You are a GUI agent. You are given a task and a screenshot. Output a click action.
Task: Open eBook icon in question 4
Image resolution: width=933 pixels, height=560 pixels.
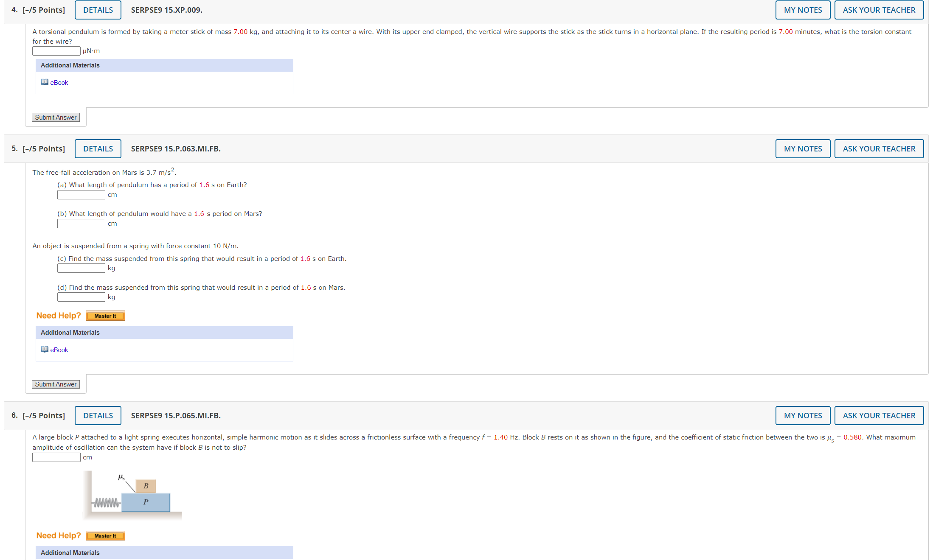pyautogui.click(x=45, y=82)
